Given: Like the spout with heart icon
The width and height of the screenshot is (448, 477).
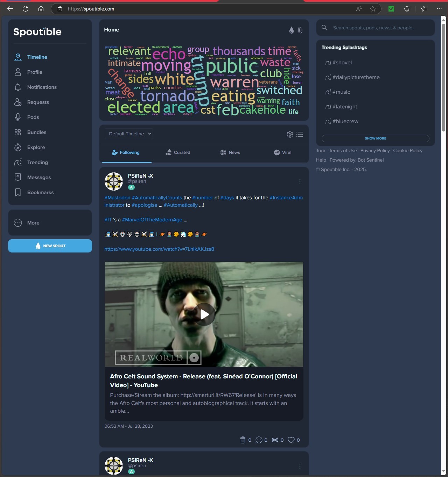Looking at the screenshot, I should [x=291, y=440].
